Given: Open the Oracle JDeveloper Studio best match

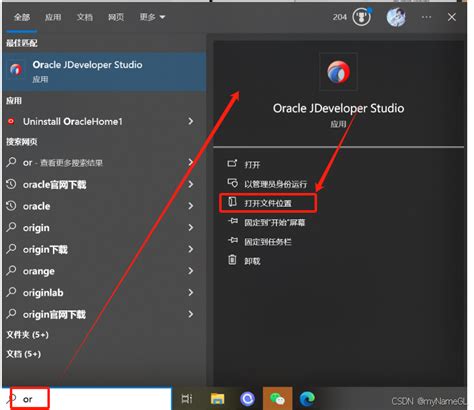Looking at the screenshot, I should (x=104, y=71).
